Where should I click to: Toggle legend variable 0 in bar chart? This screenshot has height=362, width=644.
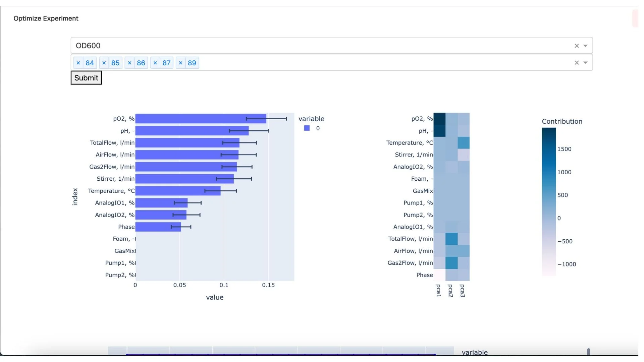tap(318, 128)
